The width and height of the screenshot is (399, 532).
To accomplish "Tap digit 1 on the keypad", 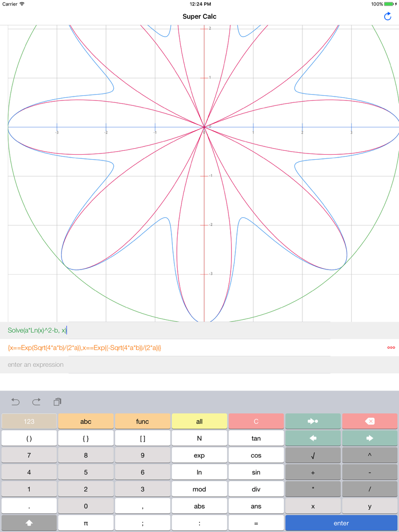I will [29, 489].
